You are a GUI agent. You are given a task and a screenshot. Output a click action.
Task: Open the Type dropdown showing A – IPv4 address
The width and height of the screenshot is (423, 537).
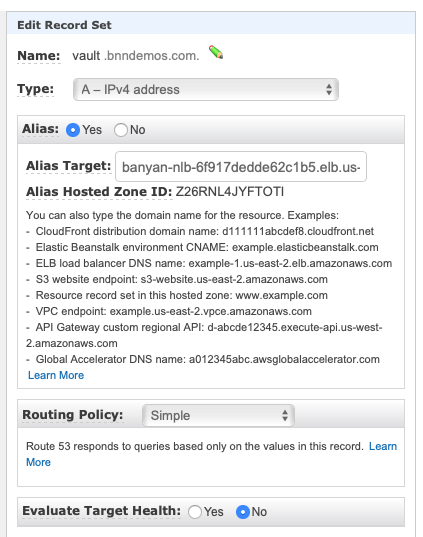click(206, 89)
